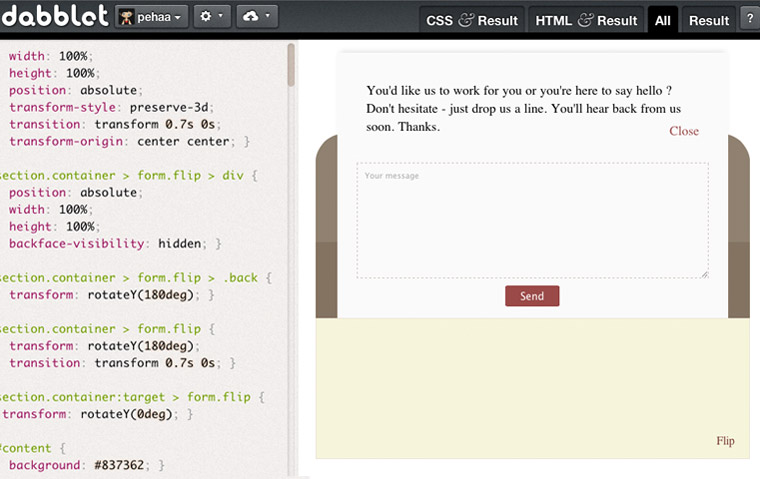Click 'preserve-3d' value in code
This screenshot has height=479, width=760.
(169, 107)
